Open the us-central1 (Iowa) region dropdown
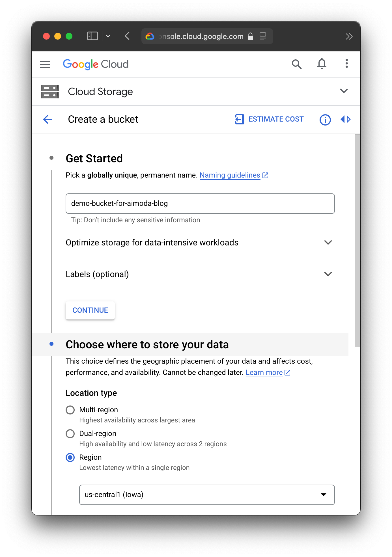This screenshot has width=392, height=557. [207, 495]
